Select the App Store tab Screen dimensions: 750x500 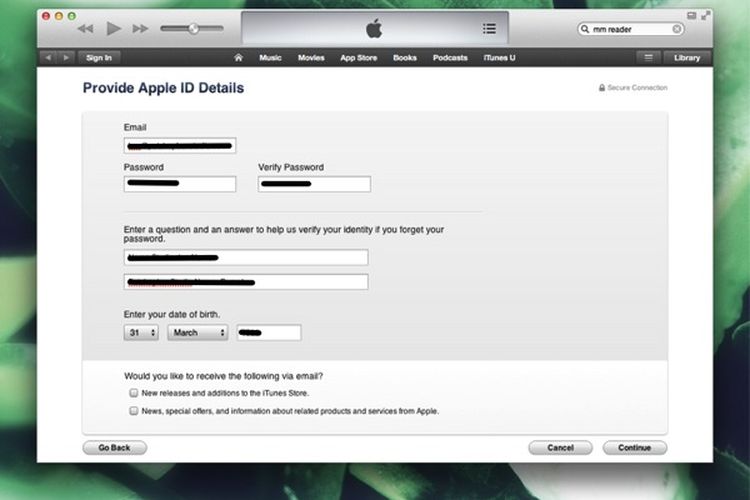[358, 58]
